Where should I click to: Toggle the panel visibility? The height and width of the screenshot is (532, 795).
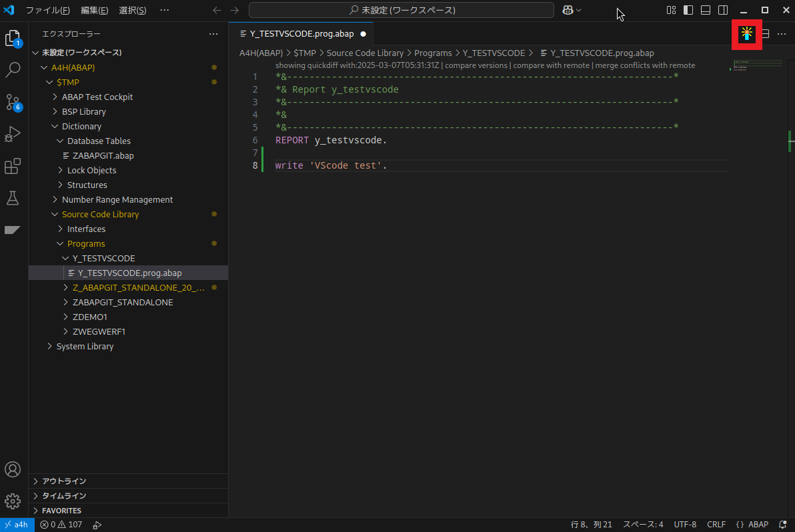tap(705, 10)
